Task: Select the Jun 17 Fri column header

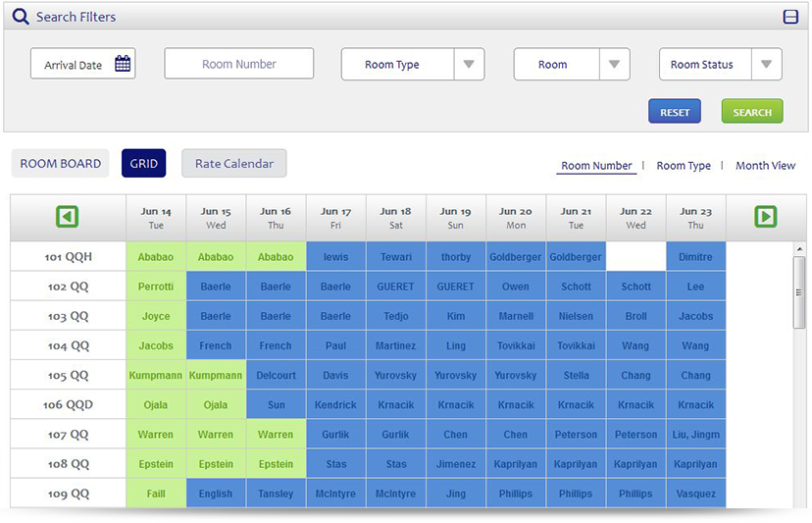Action: coord(335,218)
